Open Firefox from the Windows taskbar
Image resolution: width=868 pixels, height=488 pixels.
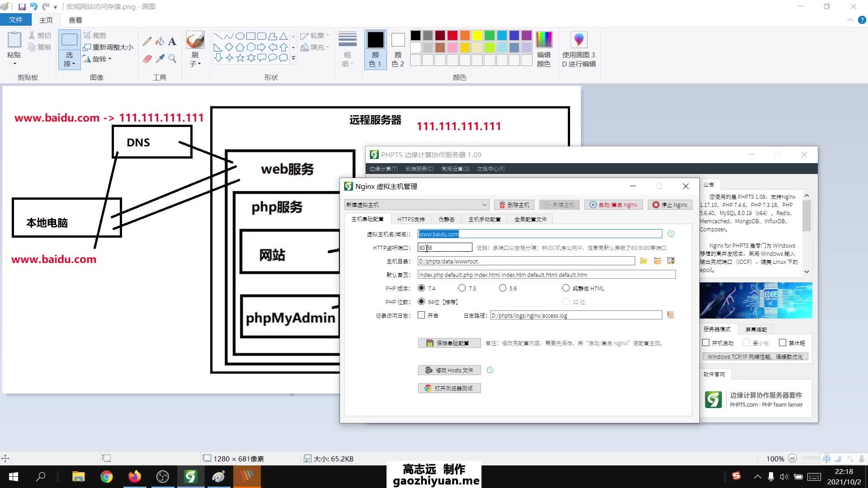[135, 477]
